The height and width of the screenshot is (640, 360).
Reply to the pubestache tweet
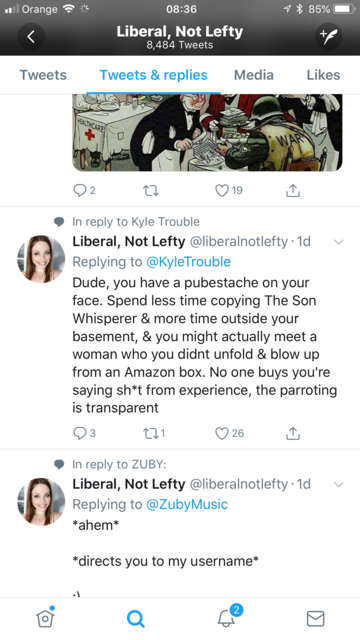click(x=84, y=433)
